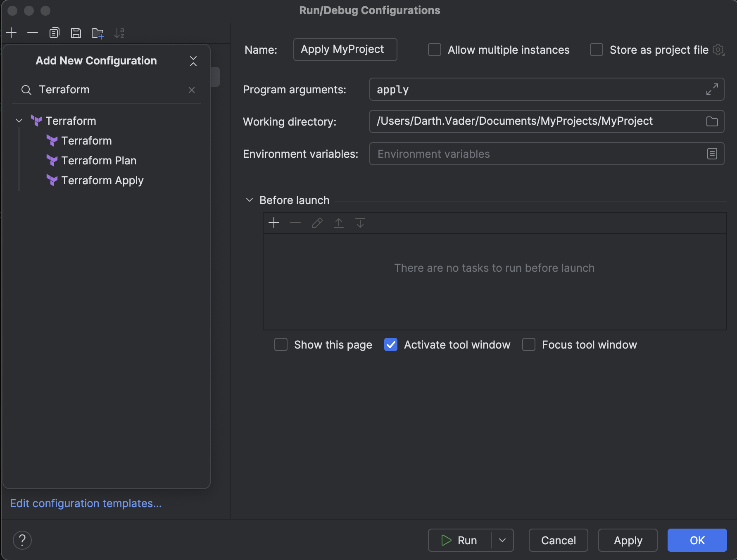Viewport: 737px width, 560px height.
Task: Expand the program arguments field
Action: point(711,89)
